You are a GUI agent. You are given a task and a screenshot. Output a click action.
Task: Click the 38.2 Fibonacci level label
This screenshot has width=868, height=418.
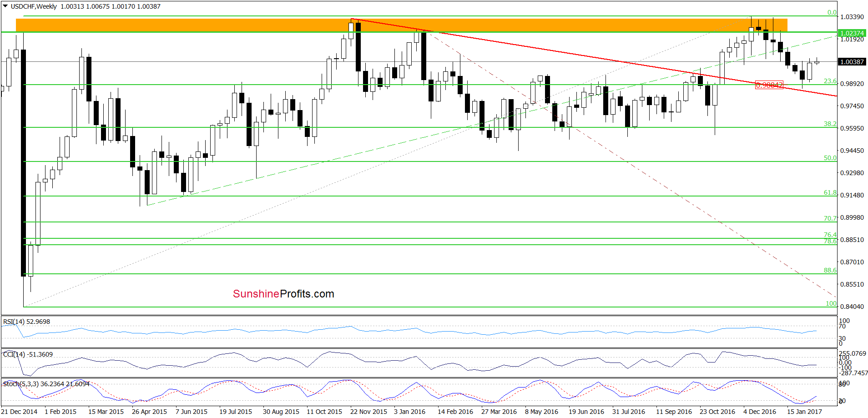[830, 124]
